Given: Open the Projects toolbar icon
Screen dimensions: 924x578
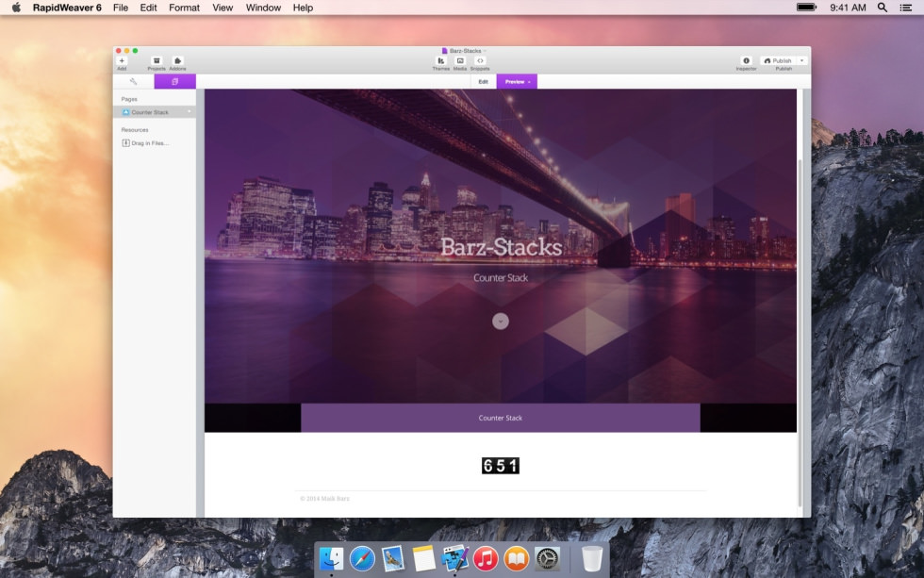Looking at the screenshot, I should tap(157, 60).
